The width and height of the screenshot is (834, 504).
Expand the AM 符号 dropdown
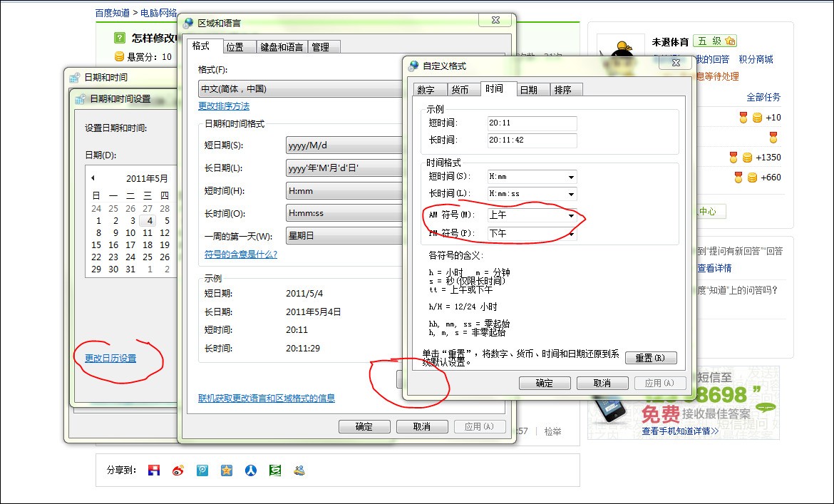tap(571, 215)
